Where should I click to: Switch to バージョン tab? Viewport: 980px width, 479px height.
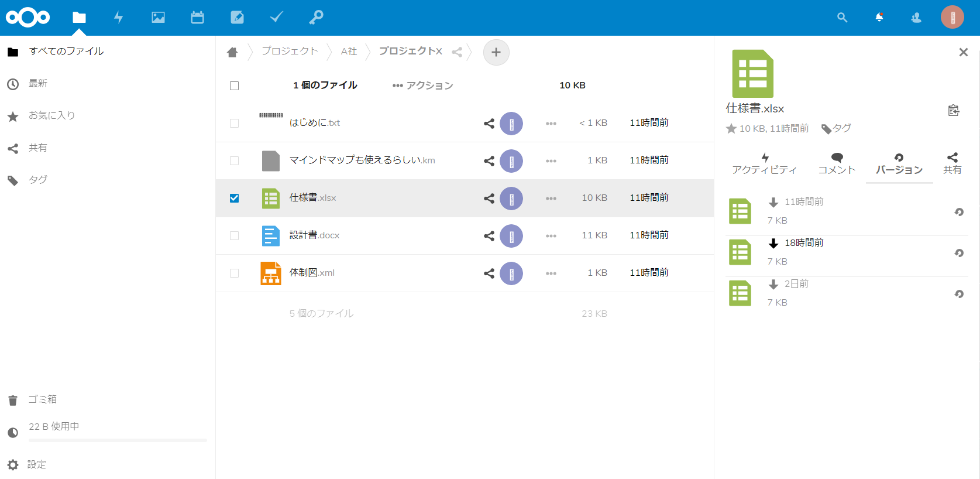pyautogui.click(x=899, y=164)
